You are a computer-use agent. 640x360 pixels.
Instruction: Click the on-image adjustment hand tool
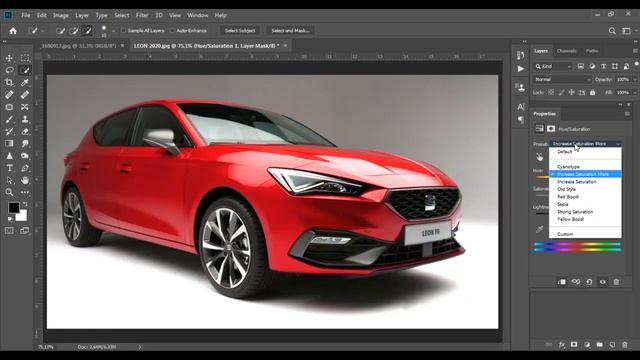pyautogui.click(x=539, y=157)
